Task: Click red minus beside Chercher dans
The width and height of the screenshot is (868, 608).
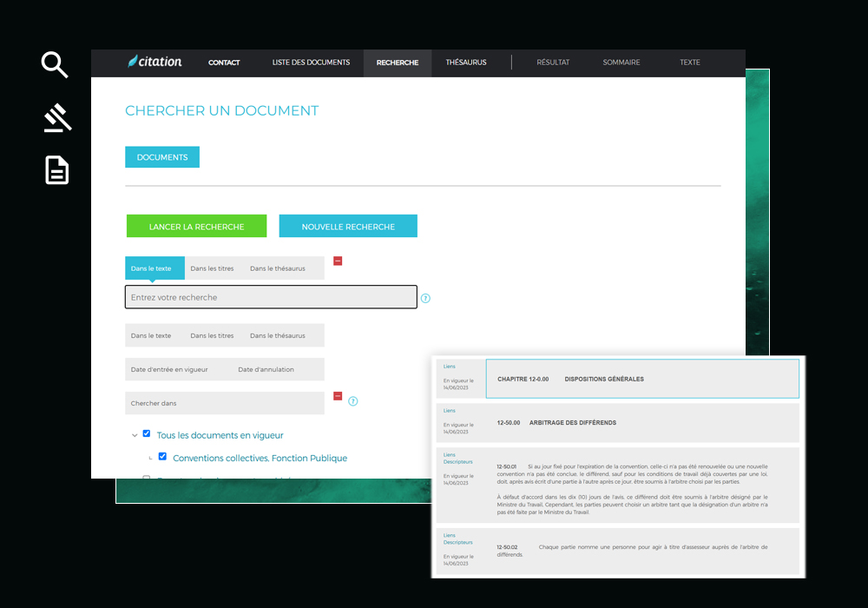Action: (x=338, y=396)
